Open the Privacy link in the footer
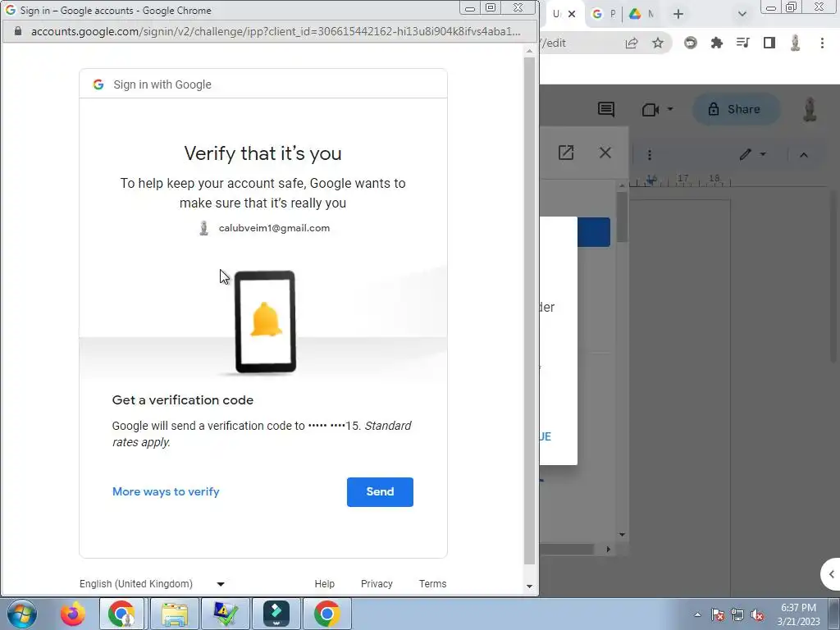The image size is (840, 630). (377, 583)
